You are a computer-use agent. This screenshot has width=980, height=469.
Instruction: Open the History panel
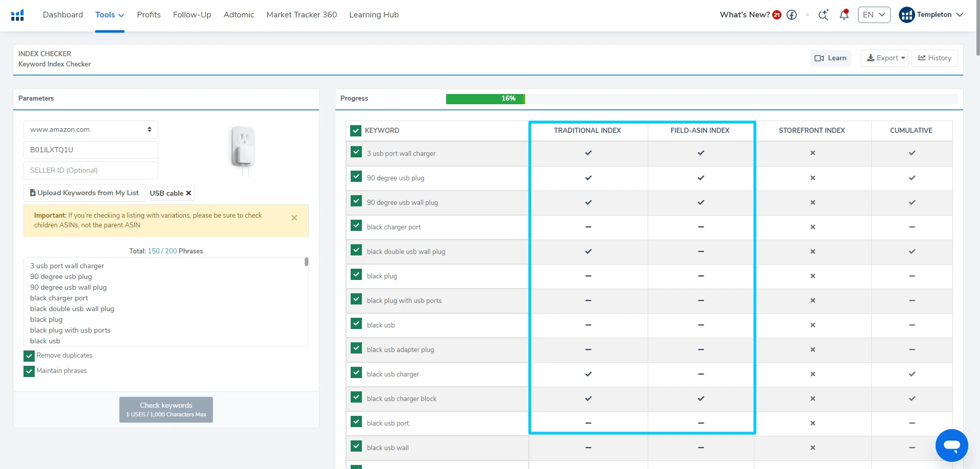(935, 58)
